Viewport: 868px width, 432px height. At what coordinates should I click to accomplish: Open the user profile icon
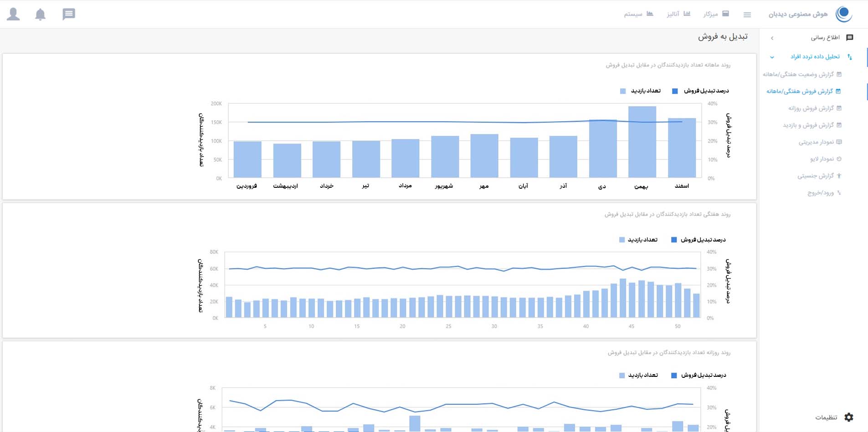[x=14, y=14]
